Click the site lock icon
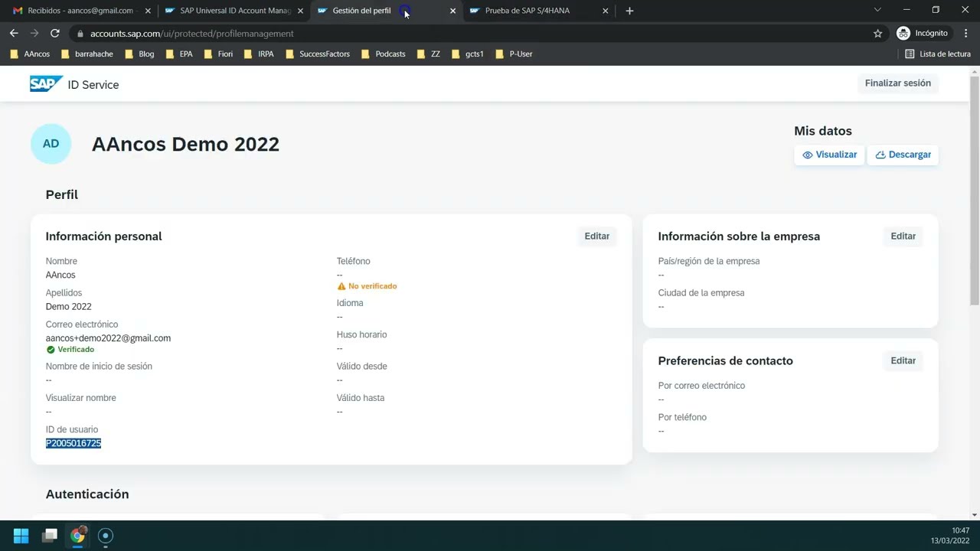This screenshot has height=551, width=980. [80, 34]
